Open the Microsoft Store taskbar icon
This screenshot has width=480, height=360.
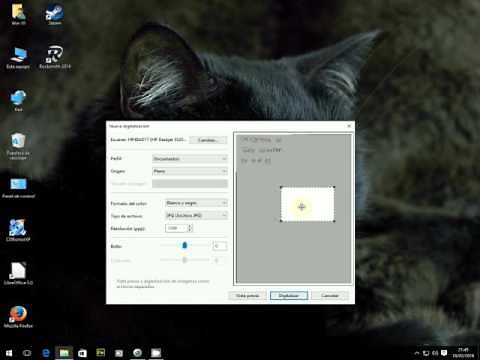pos(82,353)
